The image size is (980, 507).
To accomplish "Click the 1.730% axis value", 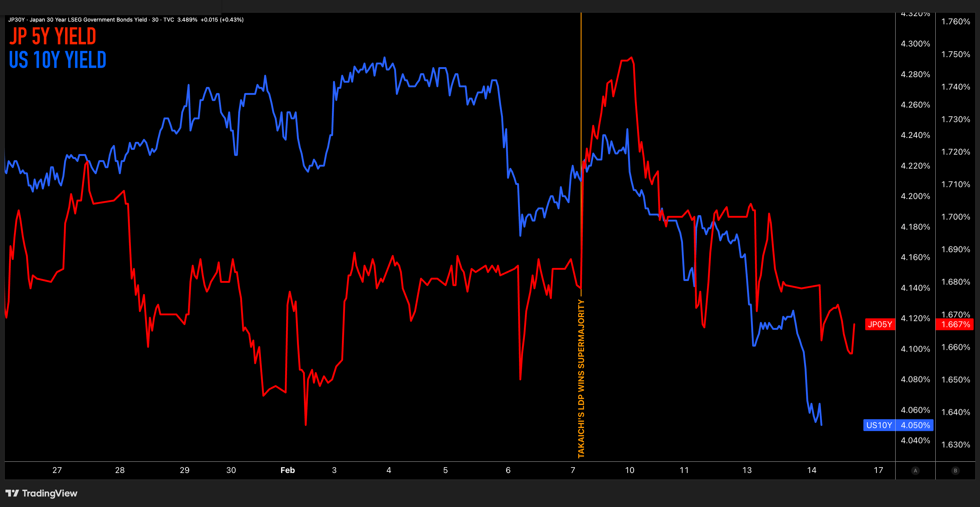I will [956, 119].
